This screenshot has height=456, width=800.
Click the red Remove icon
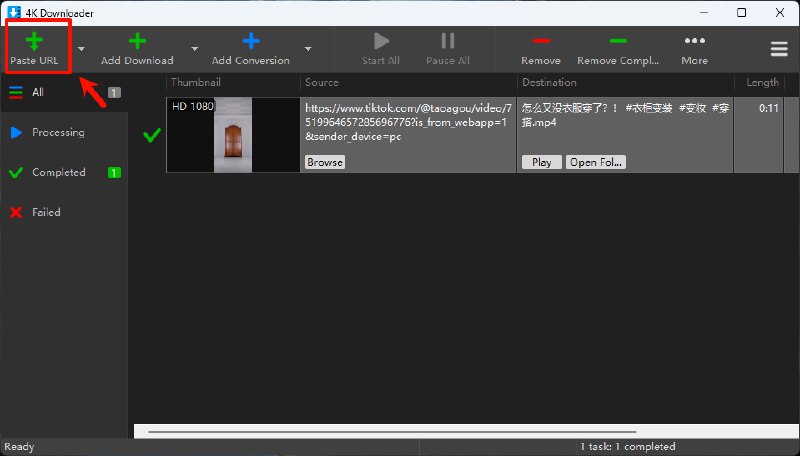[x=540, y=42]
